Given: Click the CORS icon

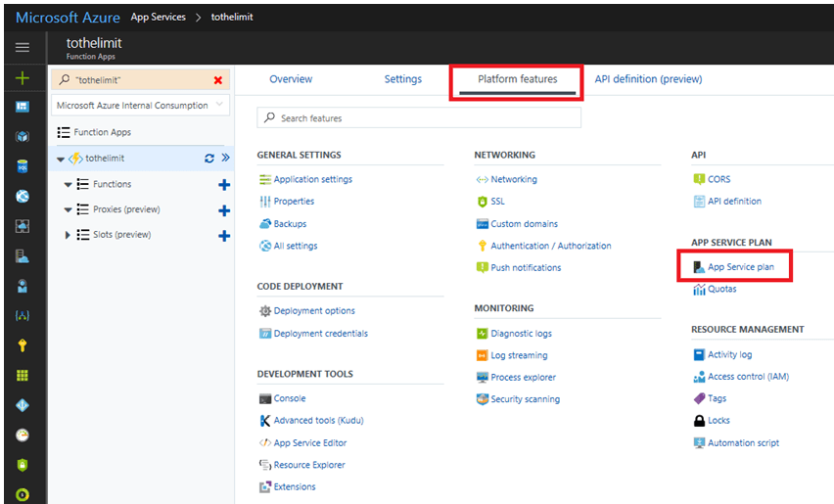Looking at the screenshot, I should pos(699,179).
